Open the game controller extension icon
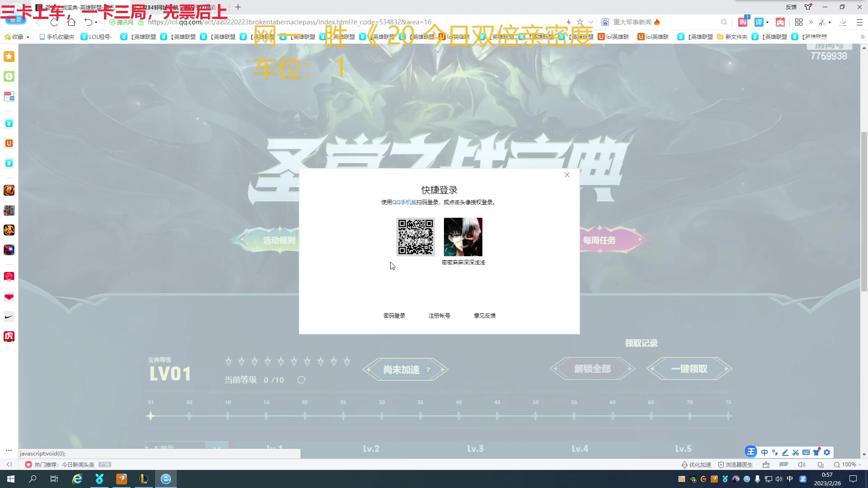Image resolution: width=868 pixels, height=488 pixels. (x=780, y=22)
